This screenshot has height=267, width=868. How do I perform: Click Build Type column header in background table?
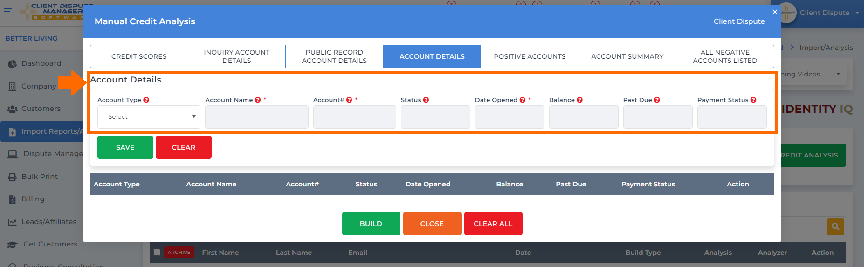coord(643,253)
